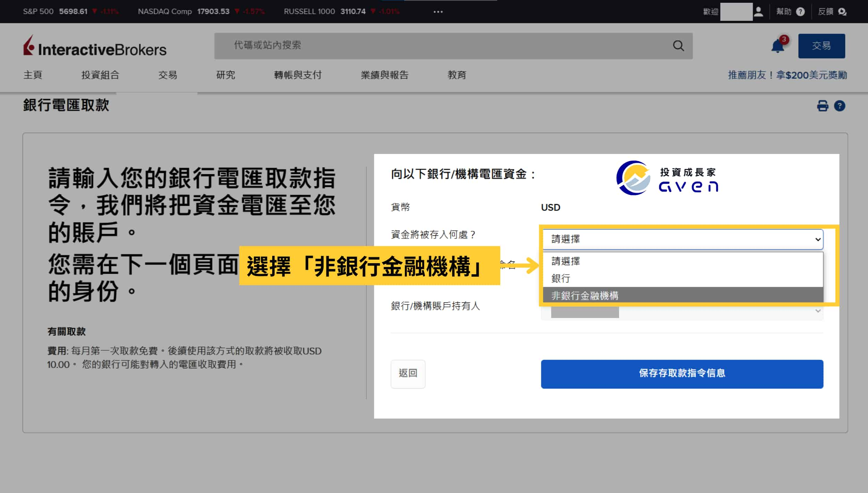Click the search magnifier icon
The image size is (868, 493).
(x=678, y=46)
